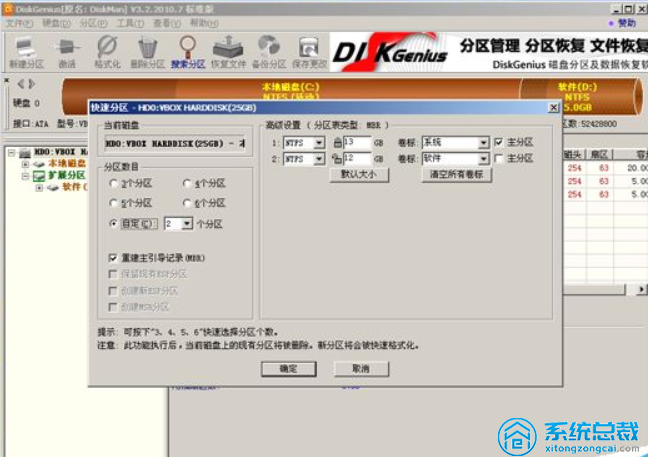Select the 6个分区 radio option

(187, 203)
